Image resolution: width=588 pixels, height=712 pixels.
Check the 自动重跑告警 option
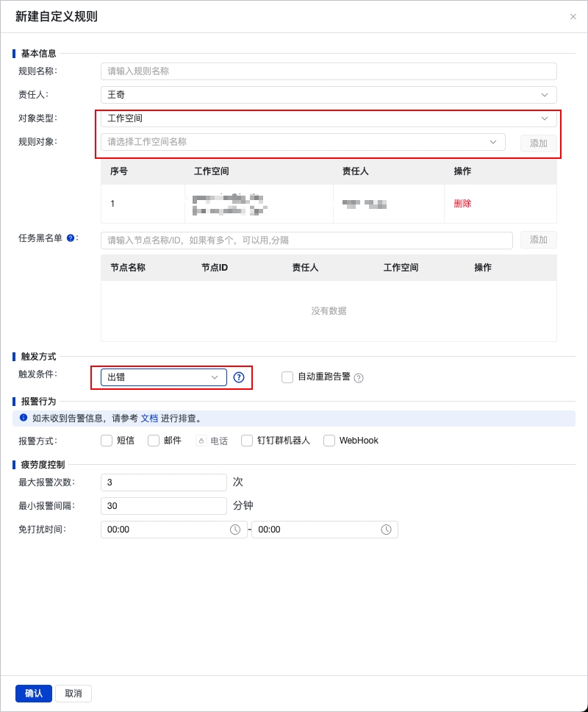[287, 377]
